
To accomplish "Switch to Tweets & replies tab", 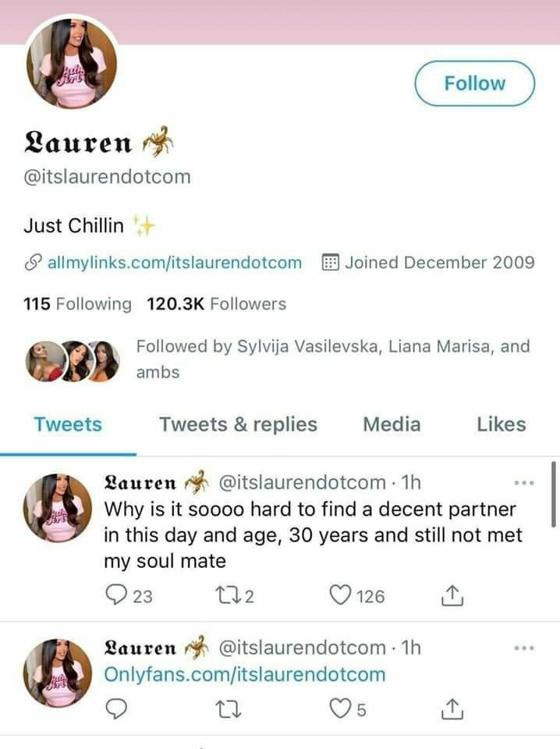I will [x=238, y=424].
